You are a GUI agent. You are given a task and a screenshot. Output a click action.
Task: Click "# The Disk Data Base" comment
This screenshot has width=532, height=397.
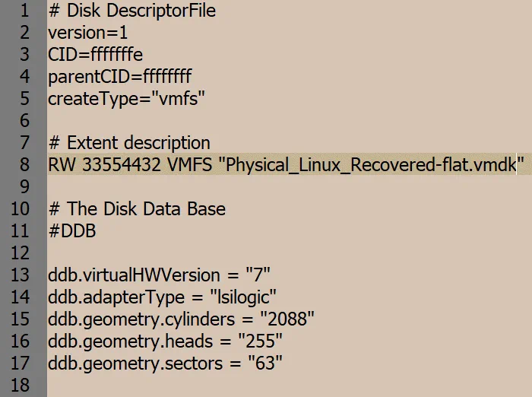tap(136, 209)
